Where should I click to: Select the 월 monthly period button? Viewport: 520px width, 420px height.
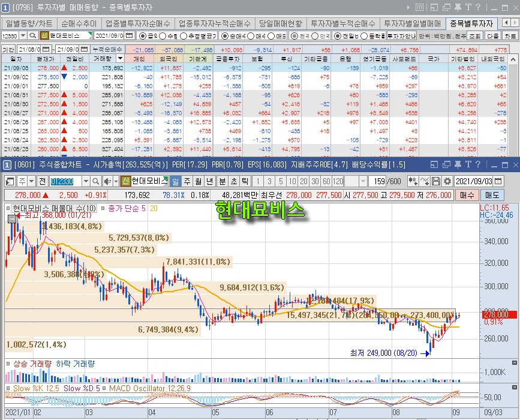199,181
